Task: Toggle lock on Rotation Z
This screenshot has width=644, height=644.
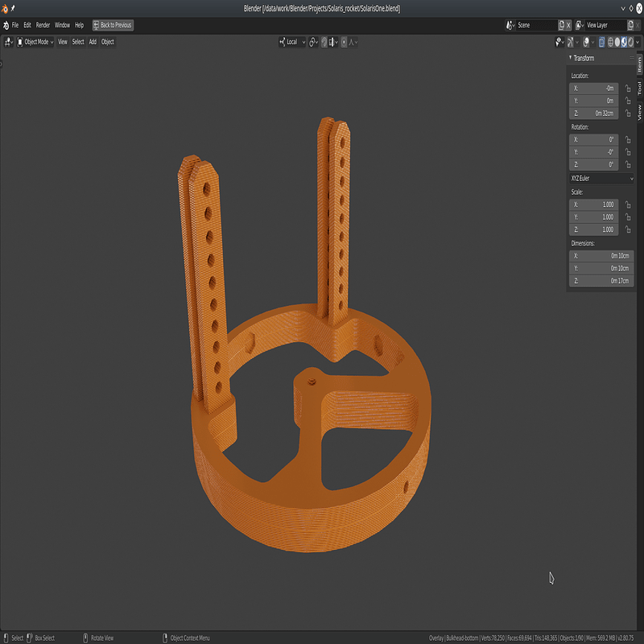Action: (x=628, y=165)
